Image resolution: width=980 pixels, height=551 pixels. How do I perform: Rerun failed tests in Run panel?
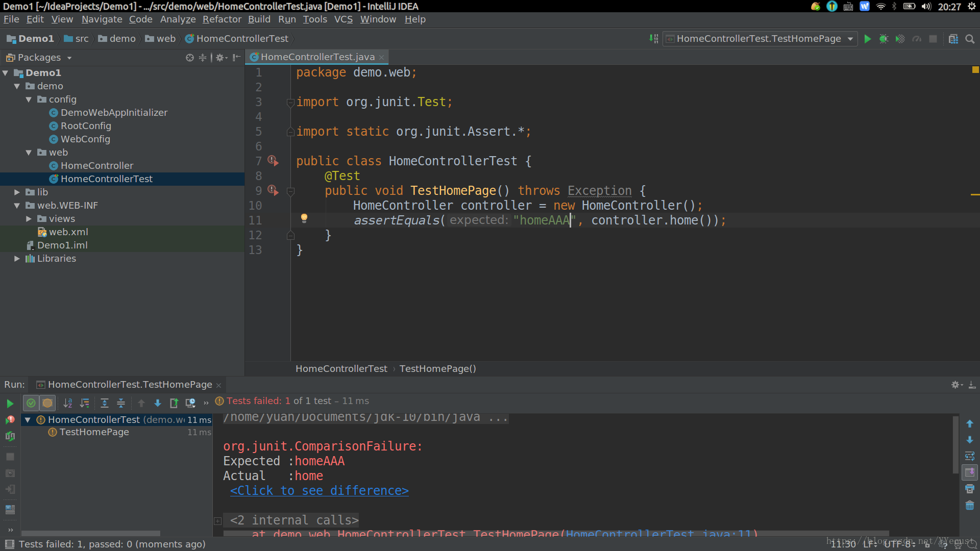click(10, 420)
